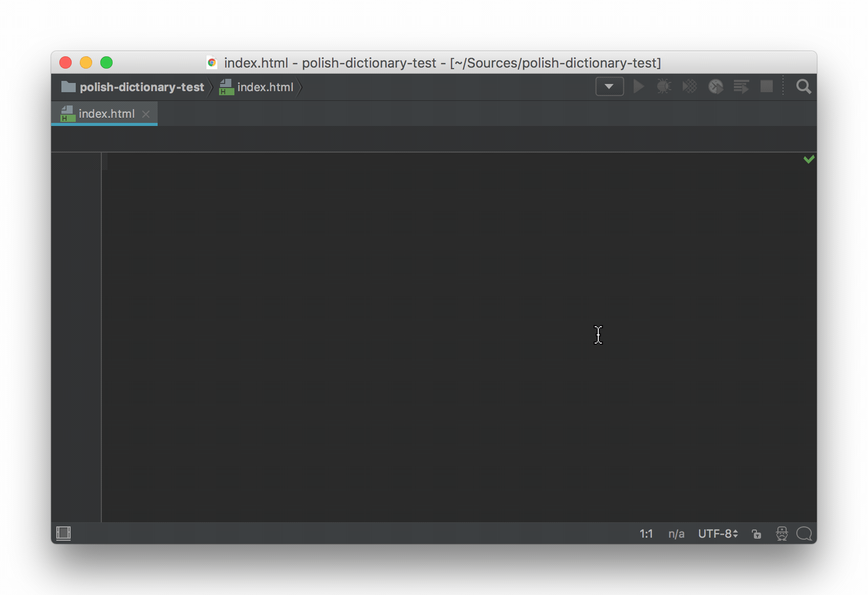Click Run with Coverage icon
Image resolution: width=868 pixels, height=595 pixels.
pyautogui.click(x=689, y=87)
